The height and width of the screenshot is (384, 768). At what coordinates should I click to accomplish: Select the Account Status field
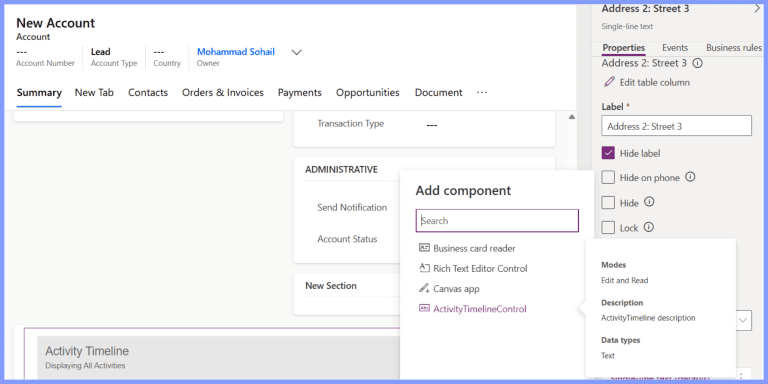[x=347, y=239]
